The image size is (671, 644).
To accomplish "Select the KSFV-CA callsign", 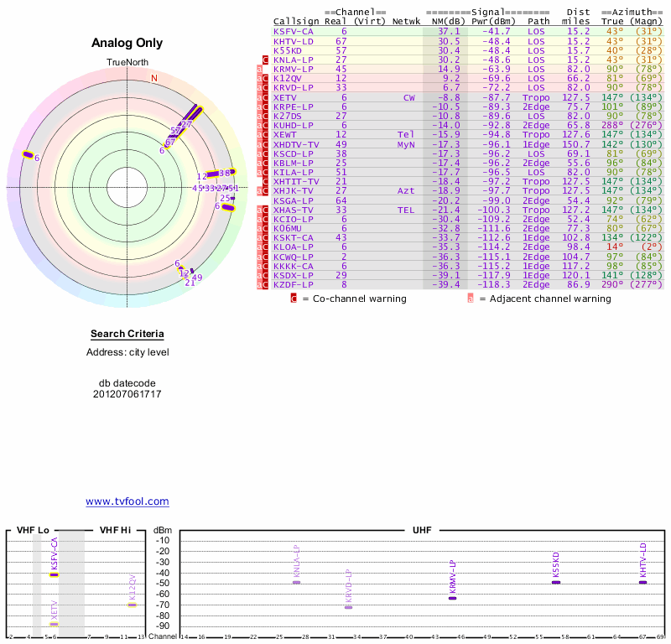I will (x=293, y=32).
